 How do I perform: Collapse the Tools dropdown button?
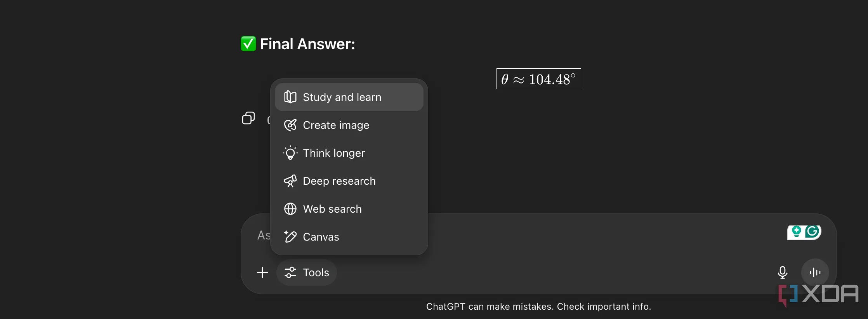click(307, 272)
